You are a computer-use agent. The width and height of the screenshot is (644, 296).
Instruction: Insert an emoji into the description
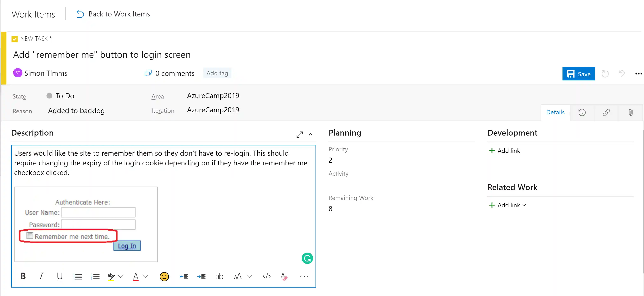click(x=164, y=276)
